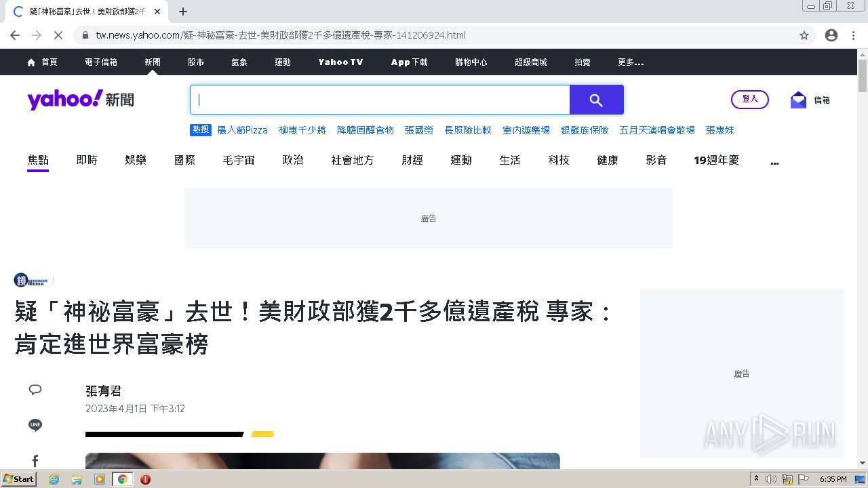Viewport: 868px width, 488px height.
Task: Open 購物中心 in top bar
Action: coord(471,62)
